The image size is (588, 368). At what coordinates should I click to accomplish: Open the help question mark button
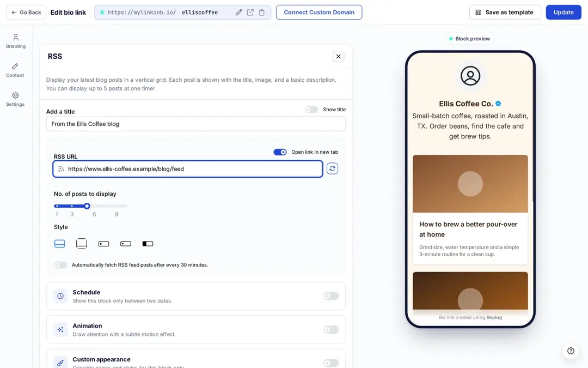click(x=571, y=351)
